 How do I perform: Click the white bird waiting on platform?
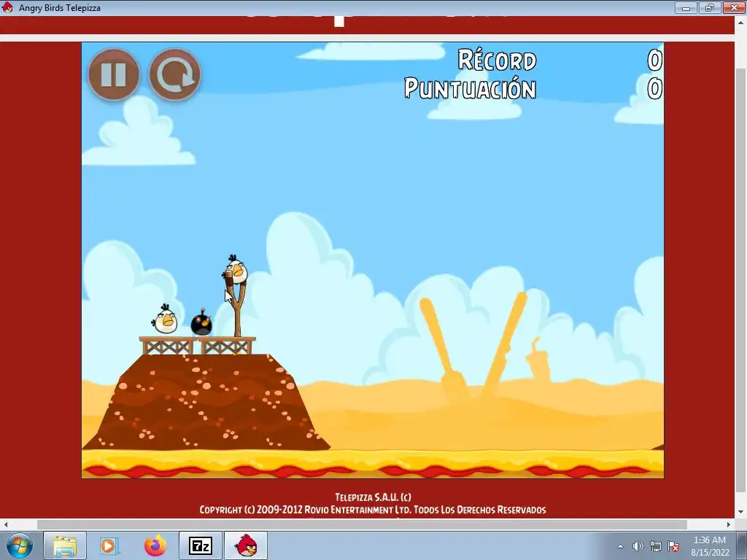click(x=166, y=321)
